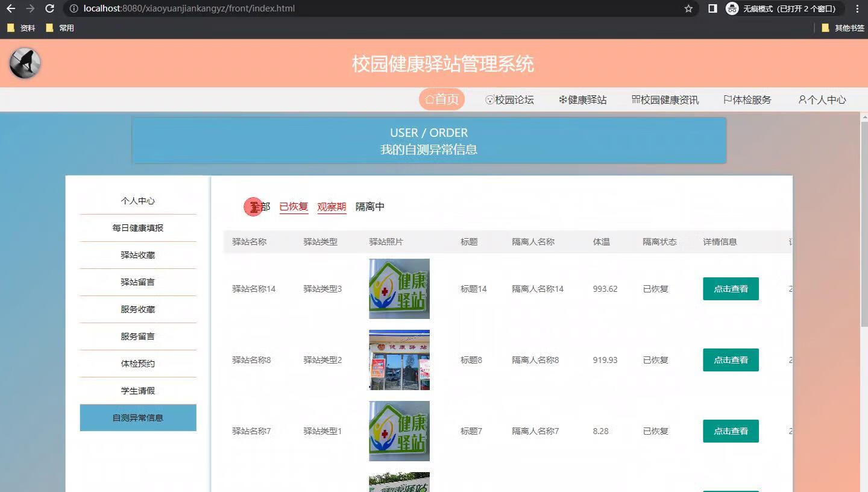This screenshot has width=868, height=492.
Task: Filter by 已恢复 status tab
Action: [x=294, y=207]
